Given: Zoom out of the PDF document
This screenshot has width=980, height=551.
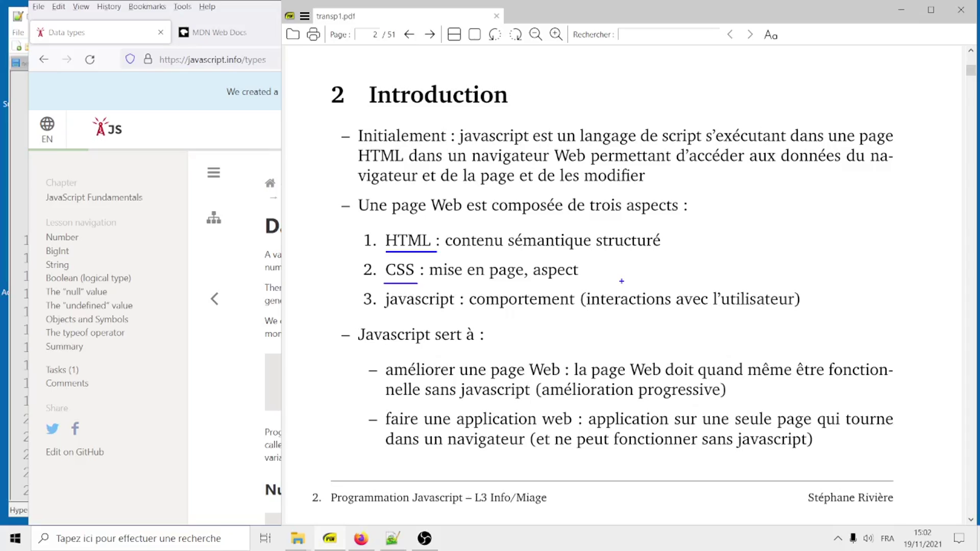Looking at the screenshot, I should point(535,34).
